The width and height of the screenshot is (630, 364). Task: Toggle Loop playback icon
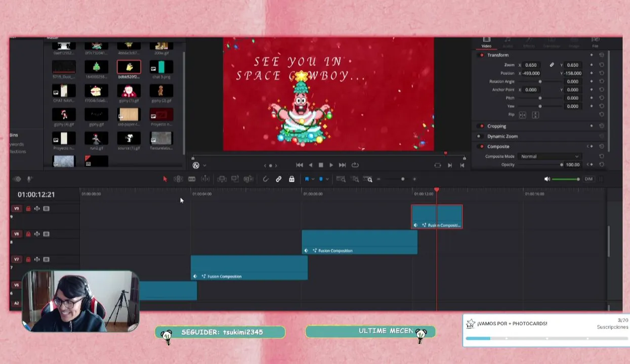[x=355, y=165]
